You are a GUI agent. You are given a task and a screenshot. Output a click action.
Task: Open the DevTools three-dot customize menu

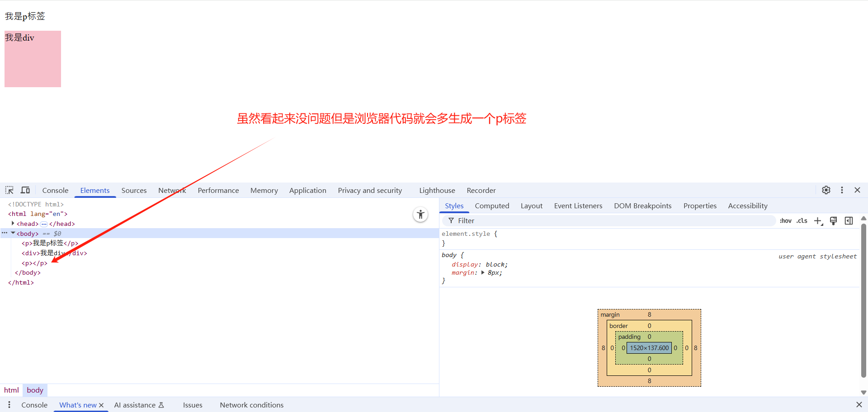pyautogui.click(x=842, y=190)
